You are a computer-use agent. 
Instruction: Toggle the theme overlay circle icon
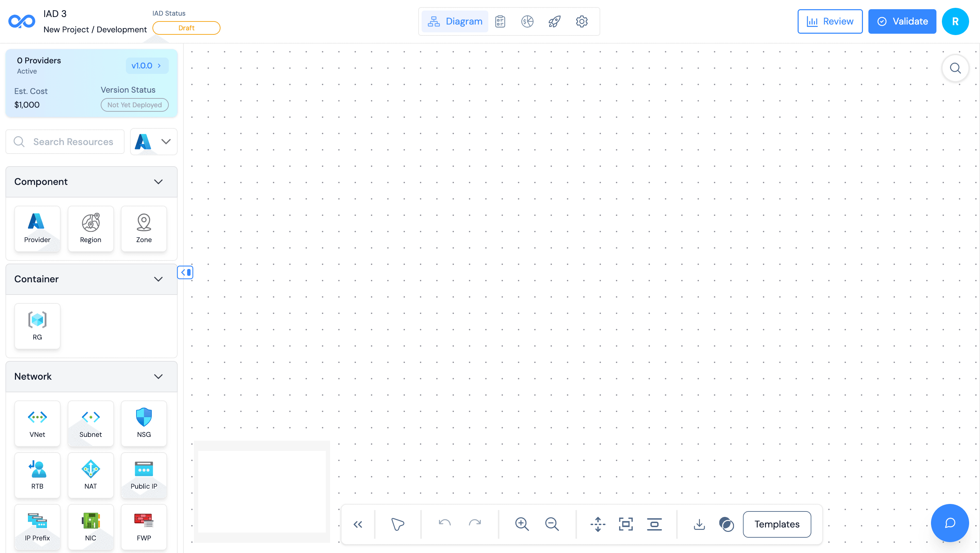(x=726, y=524)
